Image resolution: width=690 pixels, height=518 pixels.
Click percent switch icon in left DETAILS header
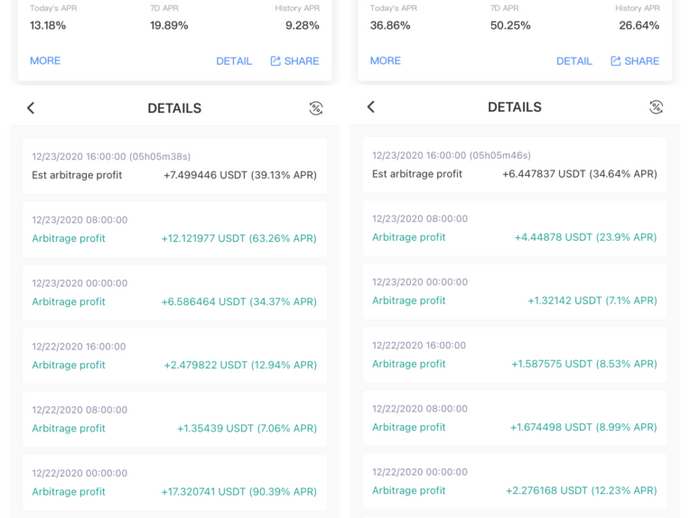tap(316, 108)
